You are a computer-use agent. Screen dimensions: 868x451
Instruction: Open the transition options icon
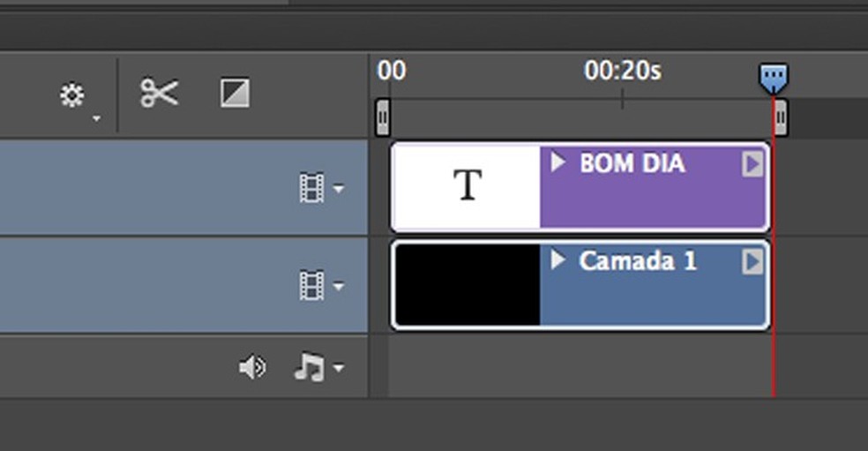coord(235,93)
